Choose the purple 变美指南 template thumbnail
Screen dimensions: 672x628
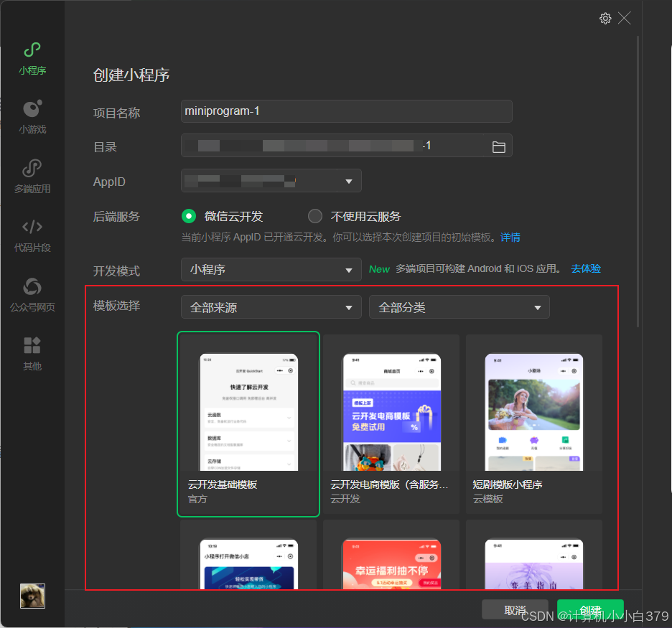[x=534, y=563]
